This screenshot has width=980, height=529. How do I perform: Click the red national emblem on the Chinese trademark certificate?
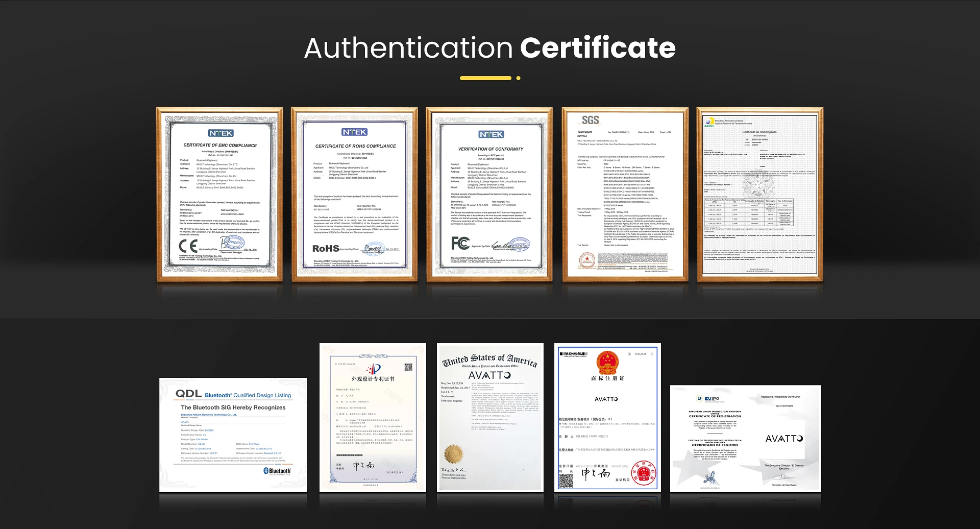(607, 363)
